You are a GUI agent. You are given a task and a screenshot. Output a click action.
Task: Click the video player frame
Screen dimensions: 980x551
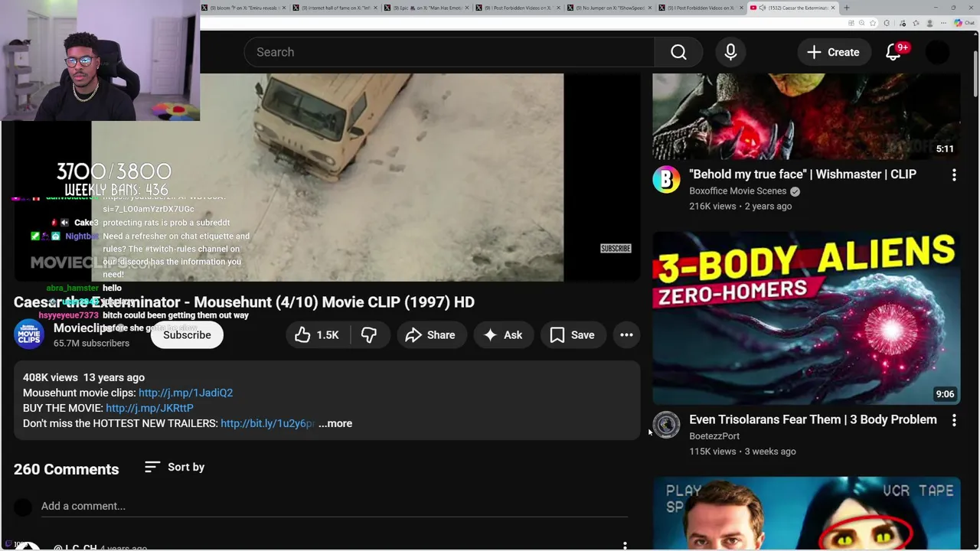tap(328, 178)
